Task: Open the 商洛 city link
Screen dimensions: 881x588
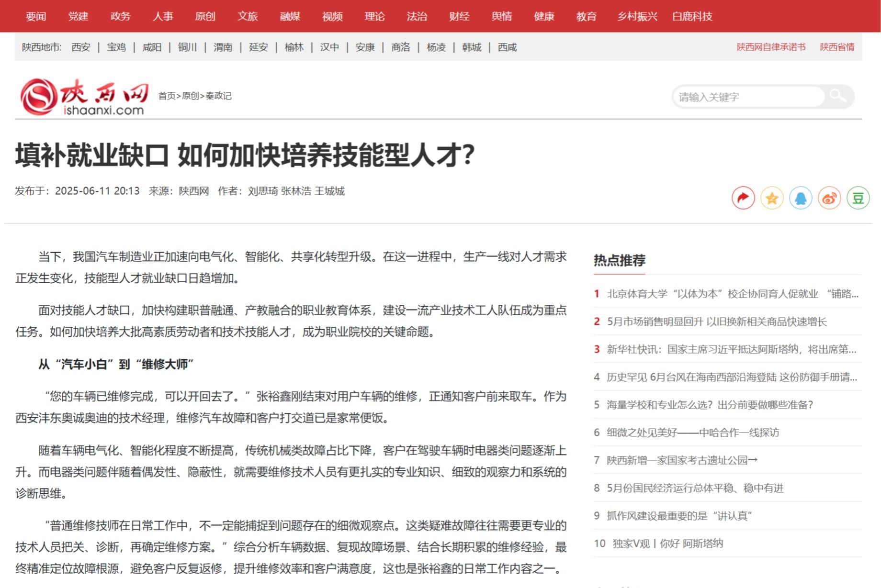Action: pos(400,47)
